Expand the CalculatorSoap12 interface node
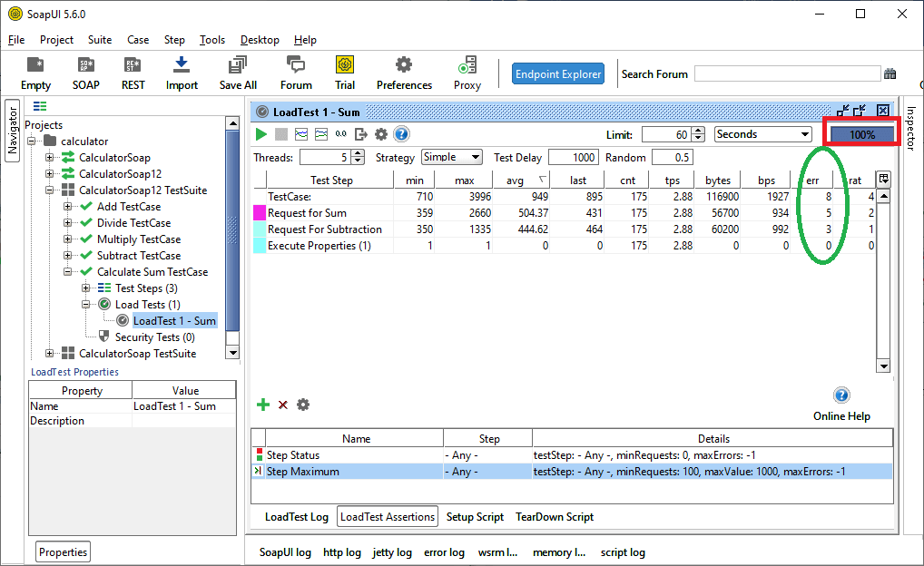Viewport: 924px width, 566px height. (x=50, y=174)
